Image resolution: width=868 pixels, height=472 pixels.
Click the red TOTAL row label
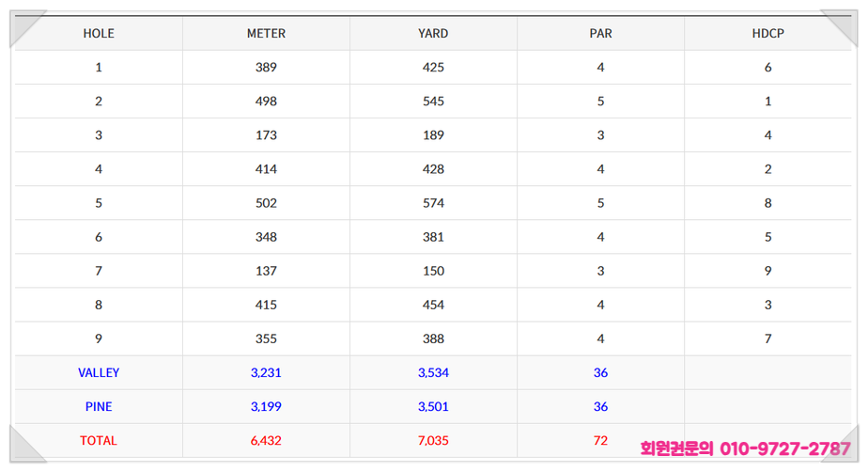(99, 440)
